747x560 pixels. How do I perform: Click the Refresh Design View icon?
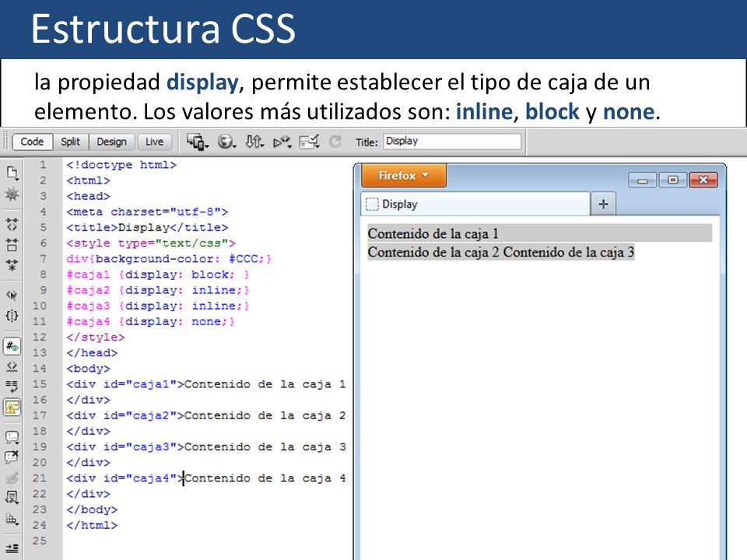coord(335,142)
